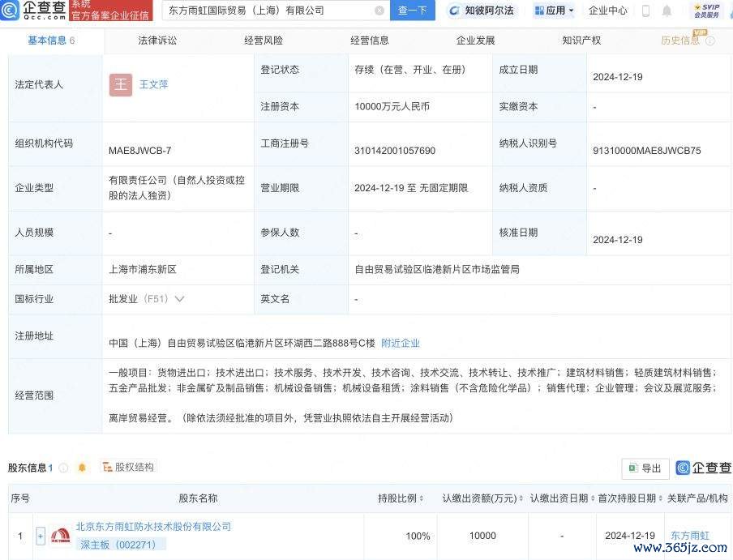Switch to 历史信息 VIP tab

tap(680, 41)
